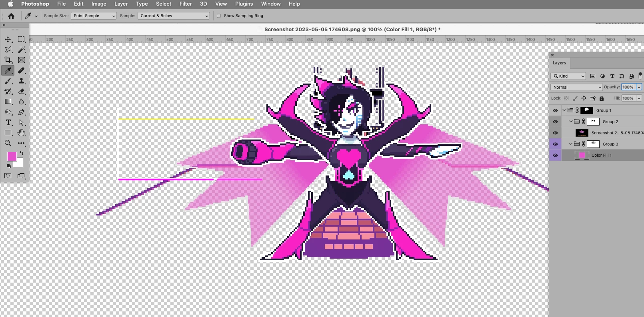This screenshot has height=317, width=644.
Task: Reset default foreground and background colors
Action: point(9,166)
